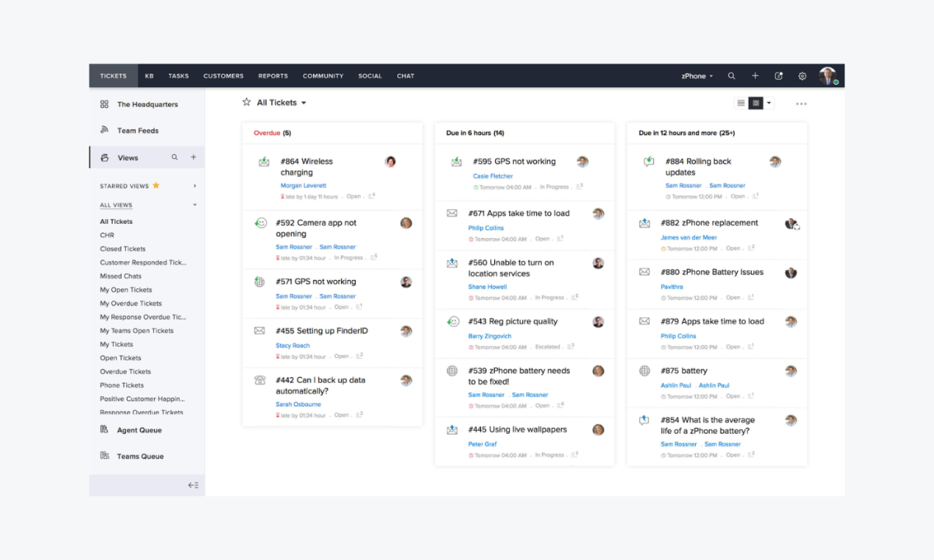
Task: Open the user profile avatar menu
Action: [827, 75]
